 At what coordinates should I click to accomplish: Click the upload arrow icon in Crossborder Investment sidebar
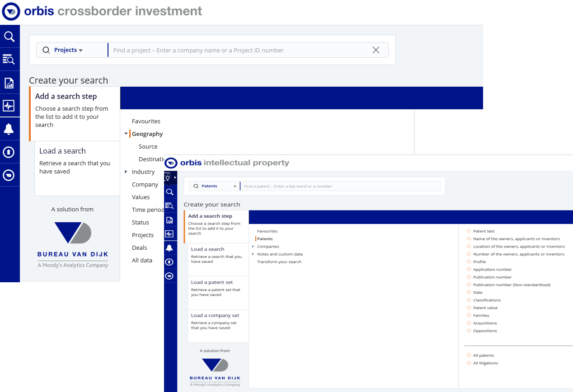click(9, 152)
